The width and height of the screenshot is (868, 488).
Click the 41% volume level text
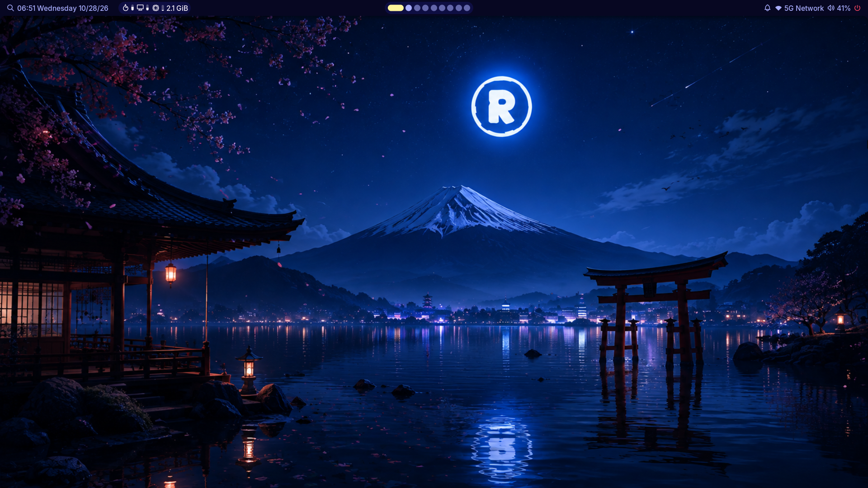tap(844, 8)
